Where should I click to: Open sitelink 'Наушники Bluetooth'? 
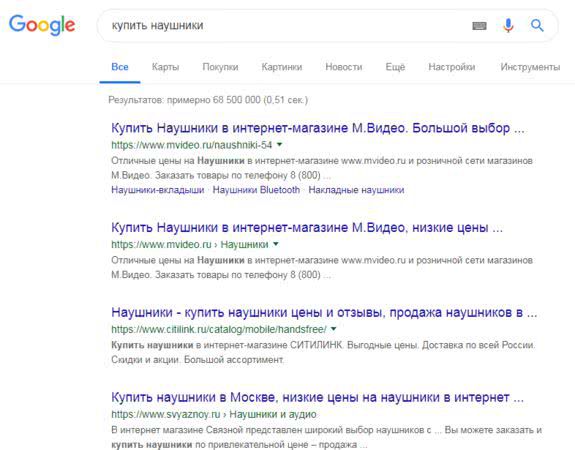256,190
